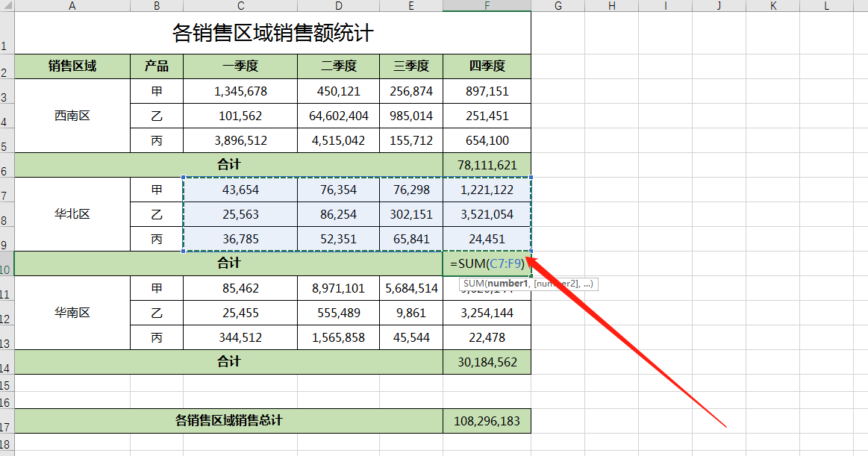Click the column H header

click(x=611, y=6)
